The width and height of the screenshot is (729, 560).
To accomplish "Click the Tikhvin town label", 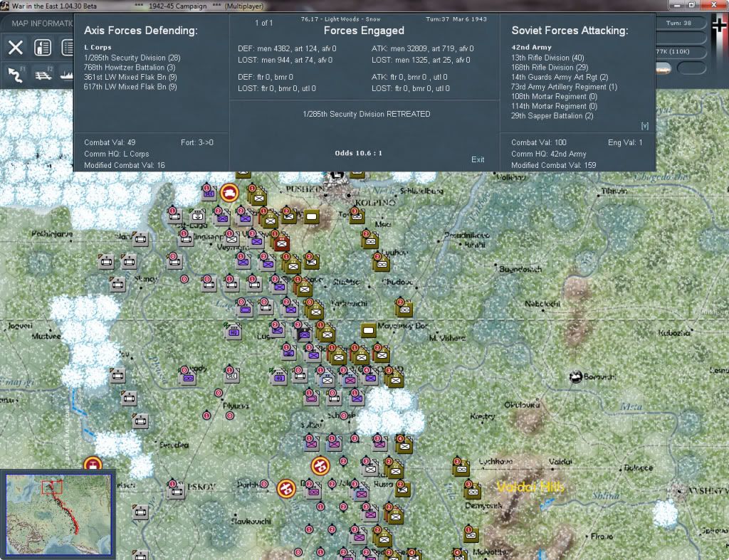I will point(614,191).
